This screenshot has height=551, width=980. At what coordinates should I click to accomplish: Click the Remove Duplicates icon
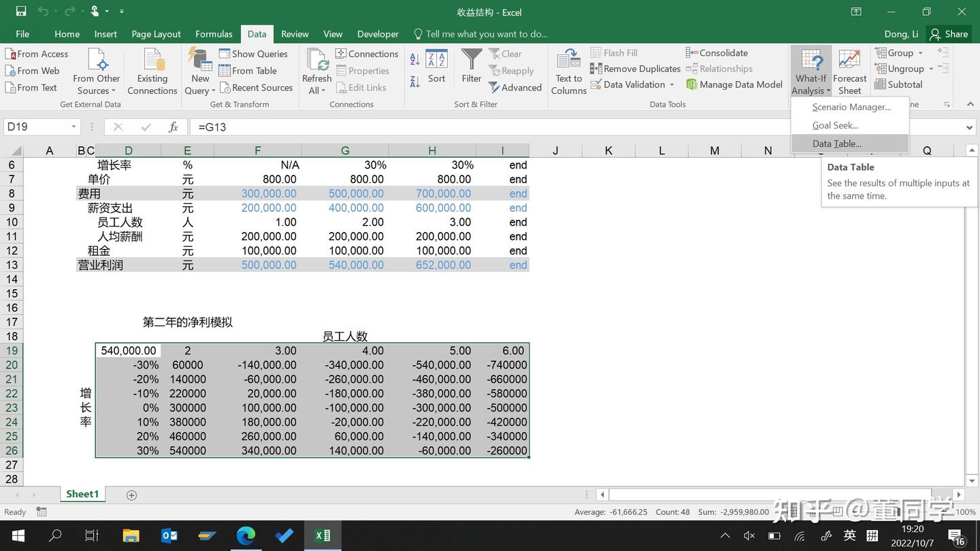point(596,69)
